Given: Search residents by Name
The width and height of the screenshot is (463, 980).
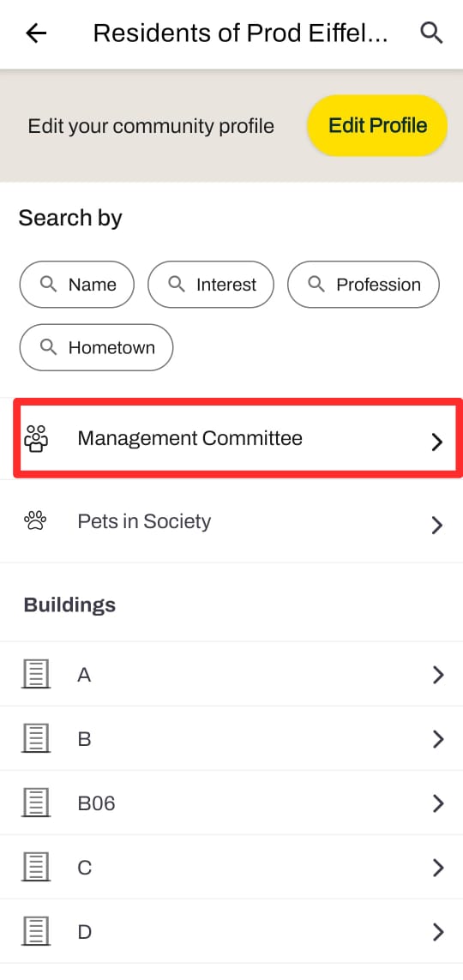Looking at the screenshot, I should point(77,285).
